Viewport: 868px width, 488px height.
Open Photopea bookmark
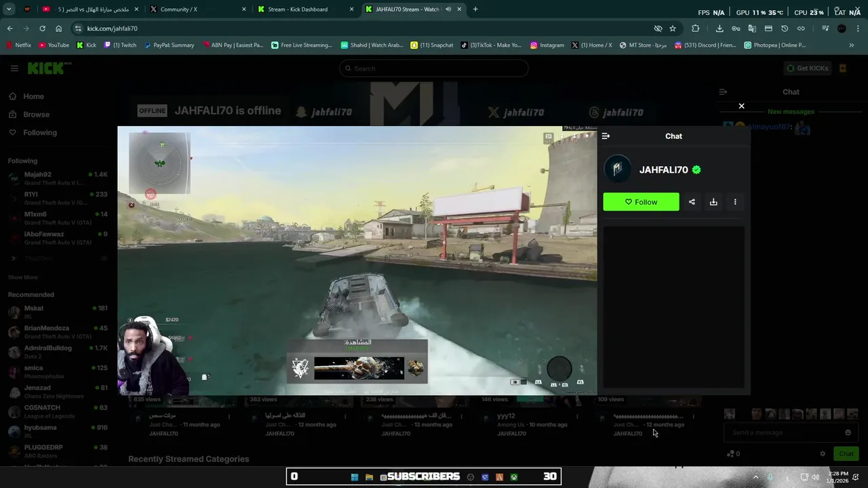click(774, 45)
